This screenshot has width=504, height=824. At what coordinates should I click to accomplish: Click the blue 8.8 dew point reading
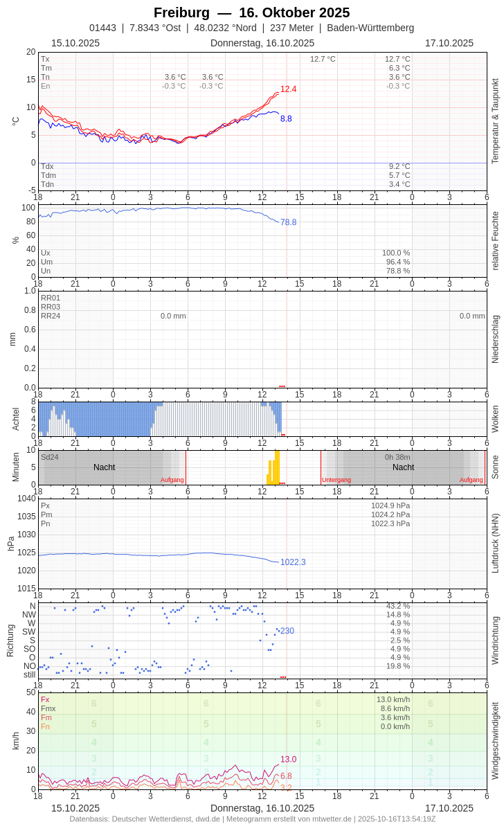(286, 119)
